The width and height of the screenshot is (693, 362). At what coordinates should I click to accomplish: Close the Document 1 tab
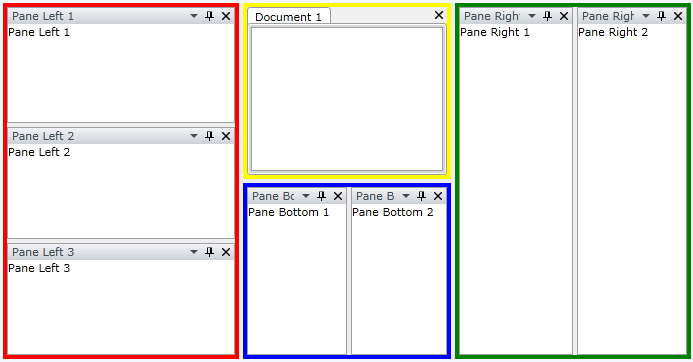click(x=439, y=15)
